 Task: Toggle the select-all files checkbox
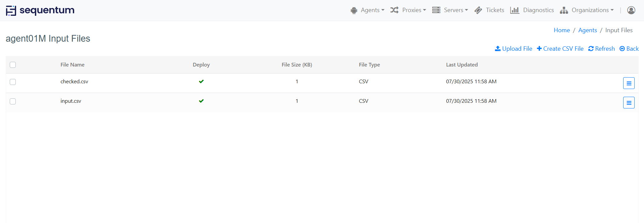pyautogui.click(x=13, y=65)
